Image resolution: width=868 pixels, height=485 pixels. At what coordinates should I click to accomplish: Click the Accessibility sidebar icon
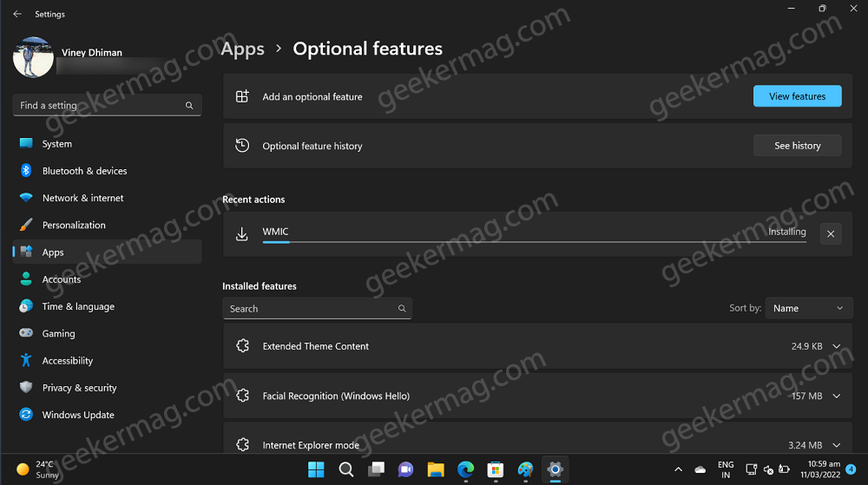click(x=26, y=361)
